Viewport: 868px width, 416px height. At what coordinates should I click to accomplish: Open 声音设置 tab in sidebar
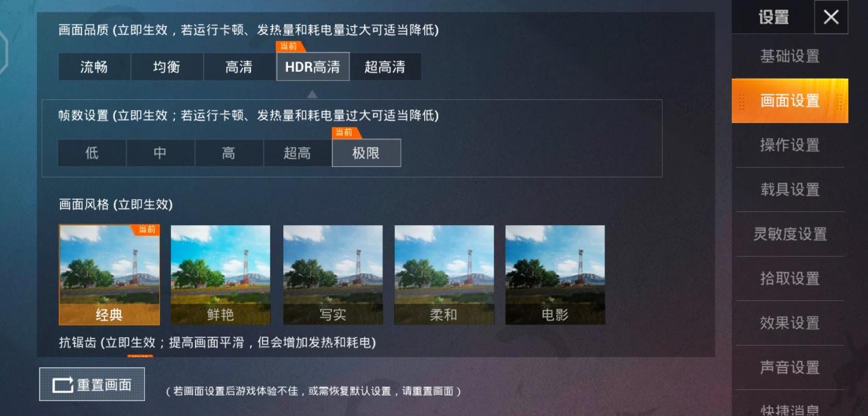pos(790,367)
